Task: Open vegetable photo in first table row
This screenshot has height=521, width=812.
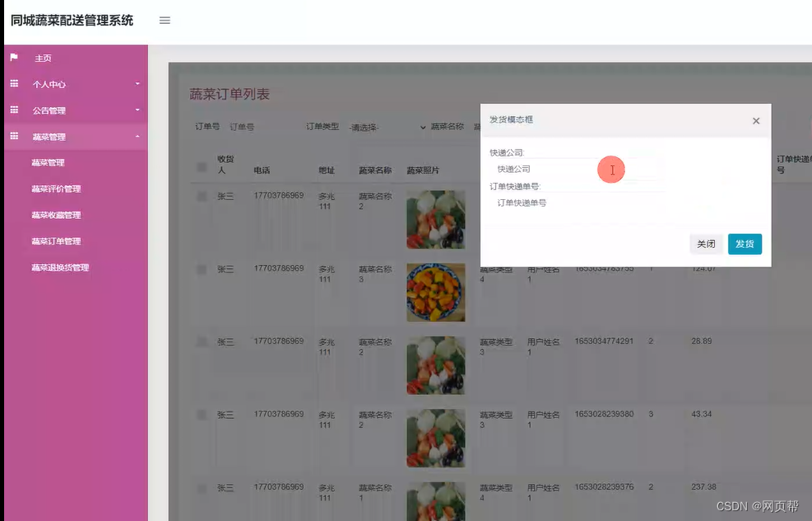Action: (x=435, y=220)
